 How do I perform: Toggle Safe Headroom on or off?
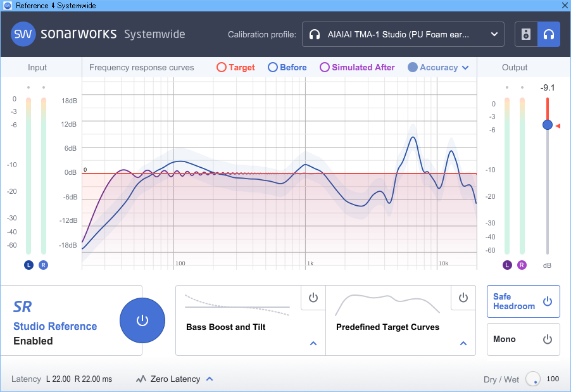click(524, 301)
